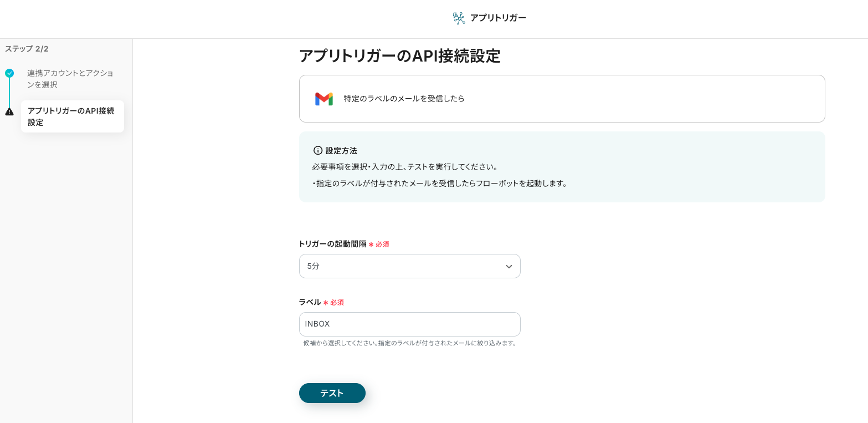This screenshot has width=868, height=423.
Task: Click the helper text below the label field
Action: coord(410,343)
